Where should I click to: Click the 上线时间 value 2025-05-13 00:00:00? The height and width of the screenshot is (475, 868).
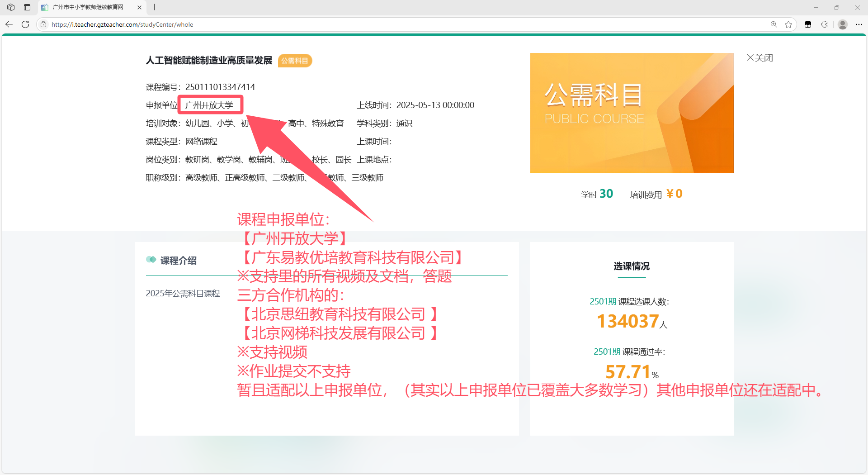point(435,105)
